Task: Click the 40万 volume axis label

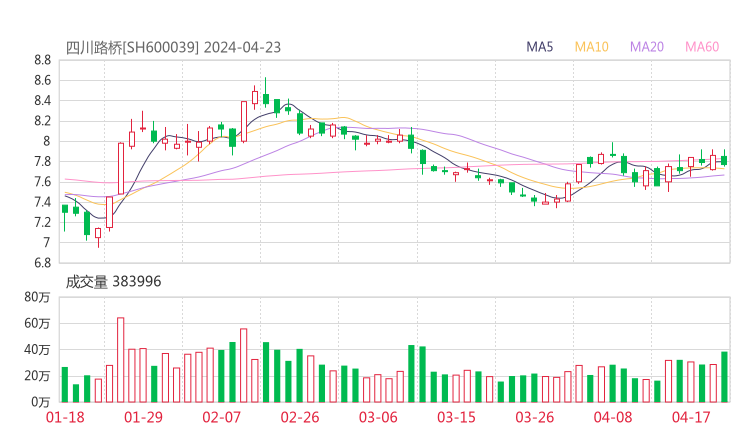Action: point(37,350)
